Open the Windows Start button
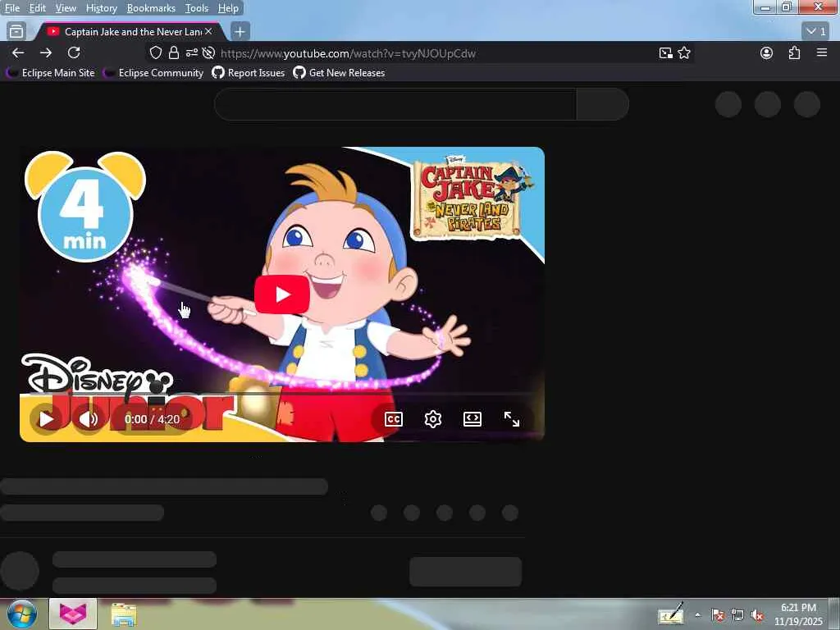 tap(21, 614)
